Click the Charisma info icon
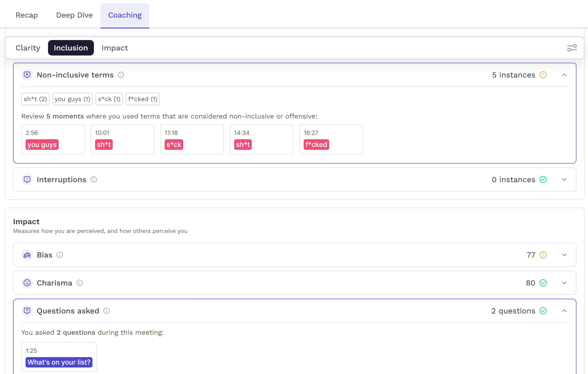Viewport: 588px width, 374px height. (x=80, y=283)
